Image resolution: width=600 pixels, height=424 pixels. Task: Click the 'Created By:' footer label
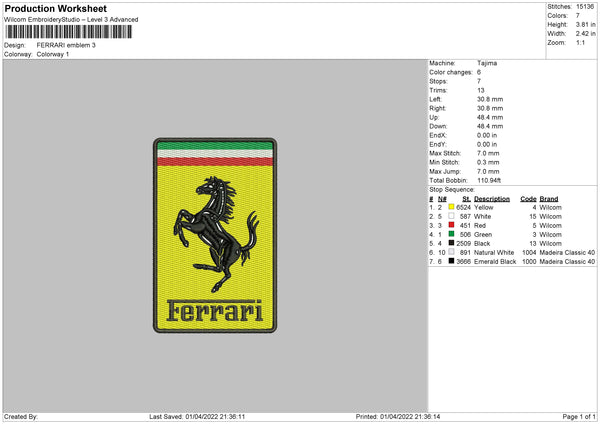21,416
